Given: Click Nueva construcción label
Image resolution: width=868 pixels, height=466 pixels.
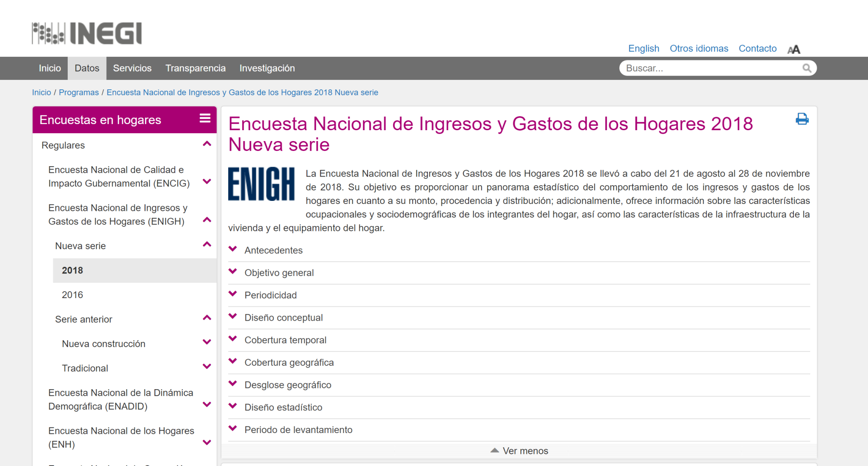Looking at the screenshot, I should (x=104, y=344).
